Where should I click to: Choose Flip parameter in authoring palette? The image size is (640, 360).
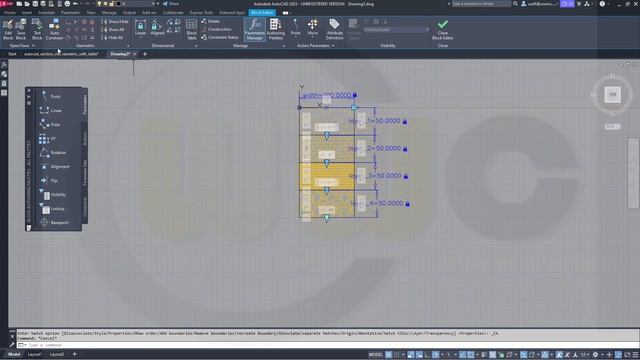point(49,180)
